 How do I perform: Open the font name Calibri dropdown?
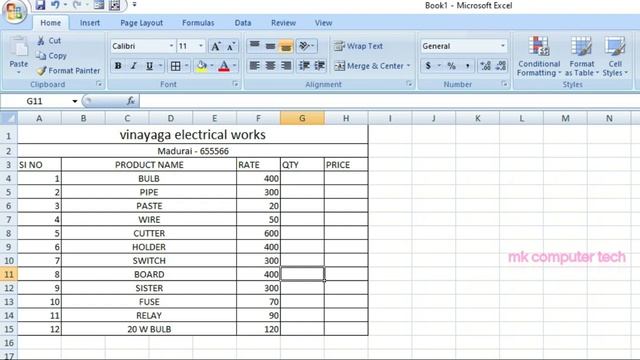click(171, 46)
